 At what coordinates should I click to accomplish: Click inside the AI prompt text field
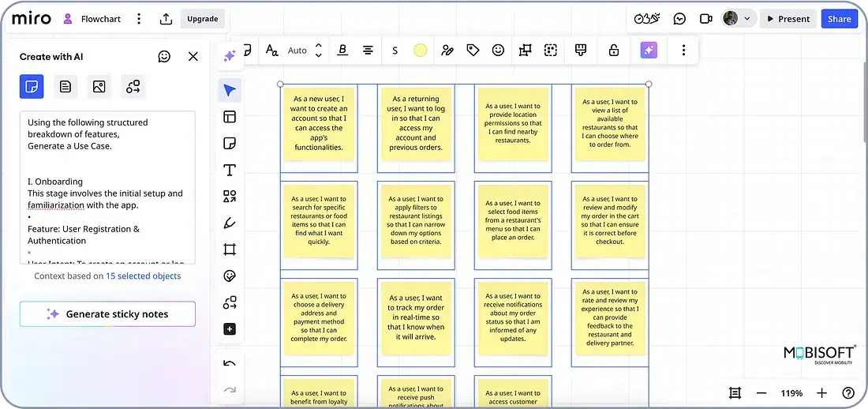pos(107,187)
